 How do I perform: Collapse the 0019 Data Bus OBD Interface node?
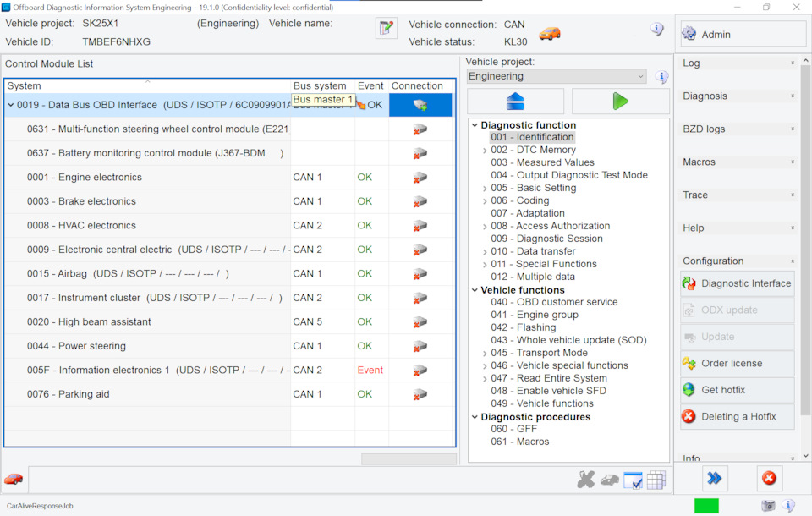(x=11, y=105)
